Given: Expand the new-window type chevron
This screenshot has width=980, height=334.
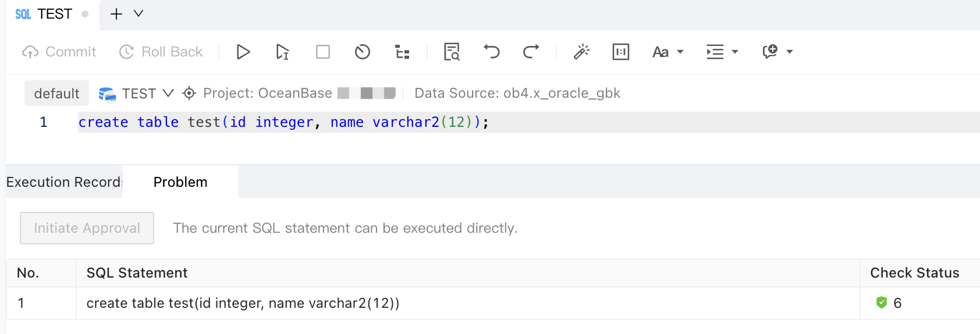Looking at the screenshot, I should 139,13.
